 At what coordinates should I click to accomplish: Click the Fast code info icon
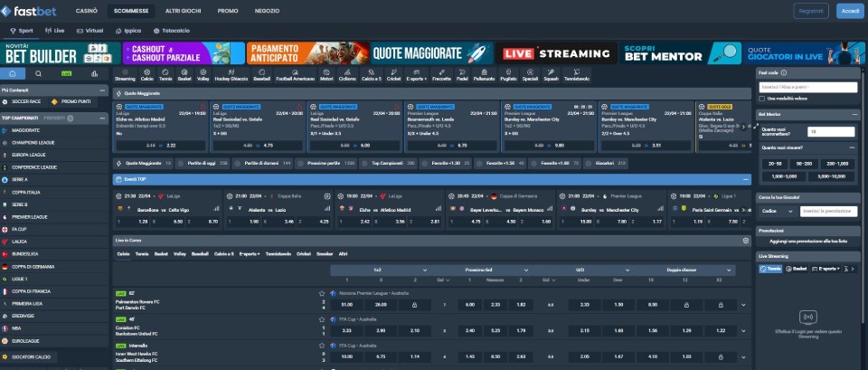[784, 72]
